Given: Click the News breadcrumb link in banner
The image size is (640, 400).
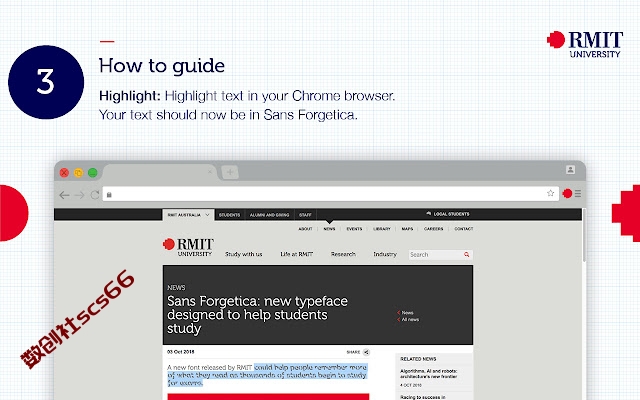Looking at the screenshot, I should 405,313.
